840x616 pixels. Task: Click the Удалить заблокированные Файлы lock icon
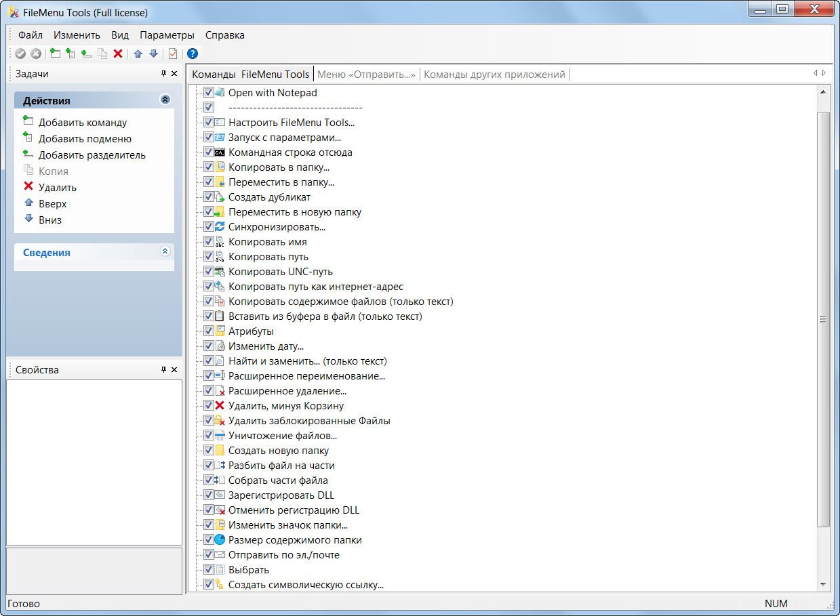click(220, 421)
